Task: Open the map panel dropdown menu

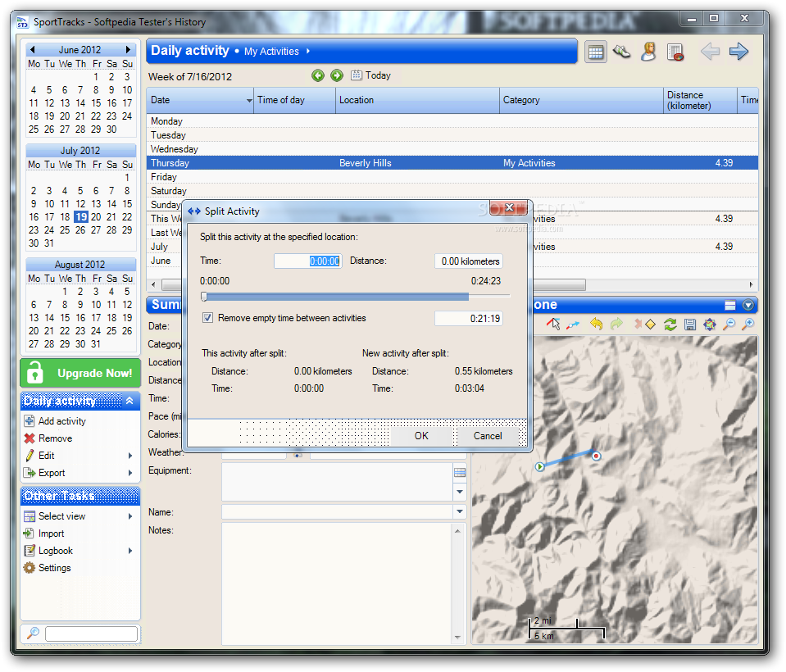Action: pos(748,305)
